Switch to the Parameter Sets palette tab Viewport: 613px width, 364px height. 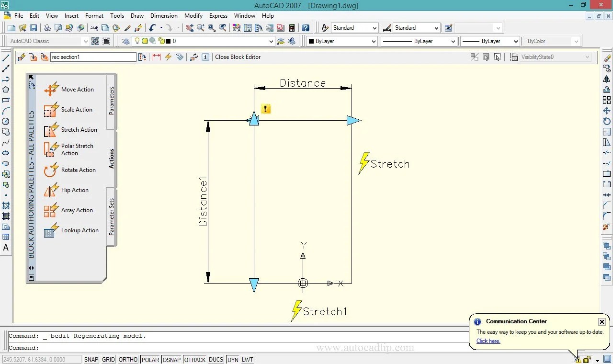pyautogui.click(x=112, y=217)
